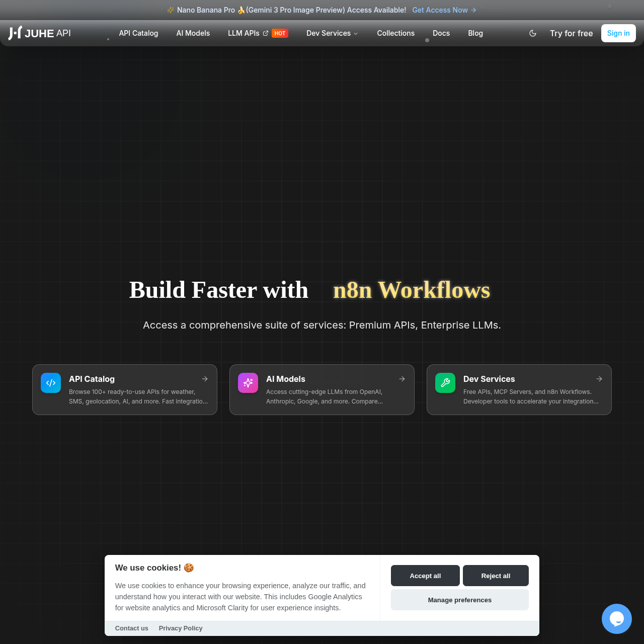Open the API Catalog menu item

coord(138,33)
